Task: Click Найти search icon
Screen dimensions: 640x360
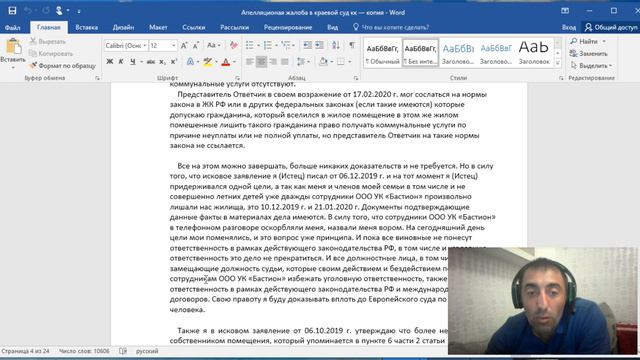Action: [584, 41]
